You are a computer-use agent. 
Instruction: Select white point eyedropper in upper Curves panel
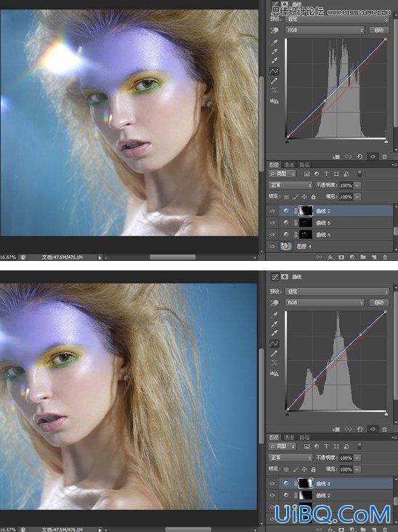[274, 61]
